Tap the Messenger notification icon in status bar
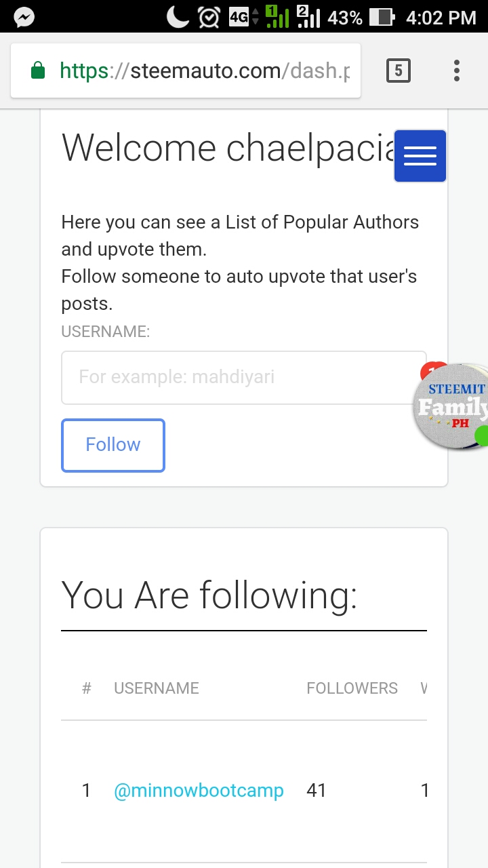This screenshot has height=868, width=488. [x=24, y=17]
